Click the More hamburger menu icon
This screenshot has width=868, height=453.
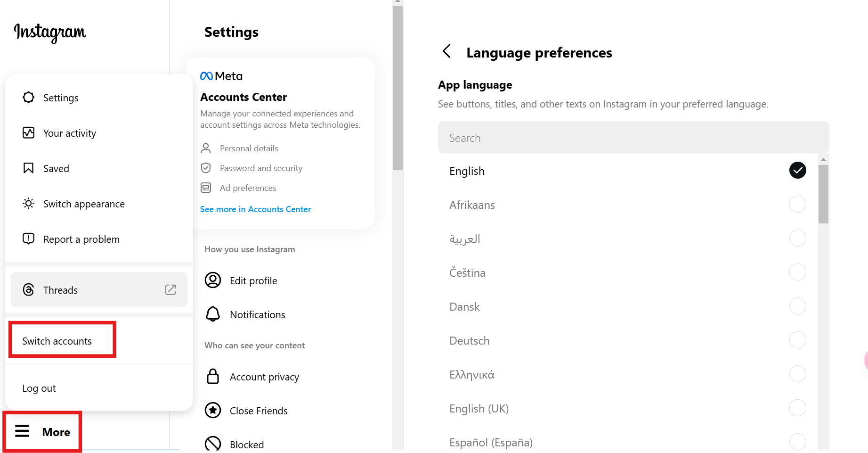click(22, 431)
